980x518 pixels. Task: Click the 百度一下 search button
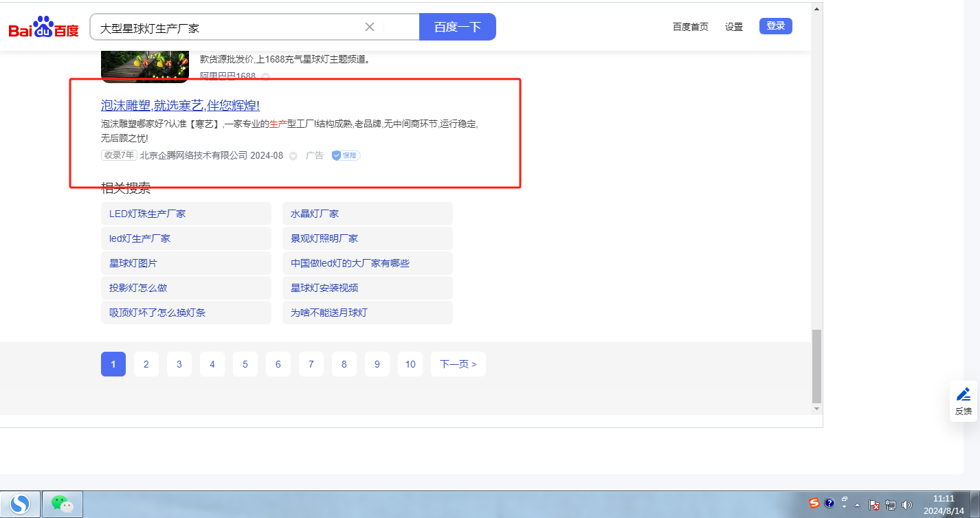pos(458,27)
